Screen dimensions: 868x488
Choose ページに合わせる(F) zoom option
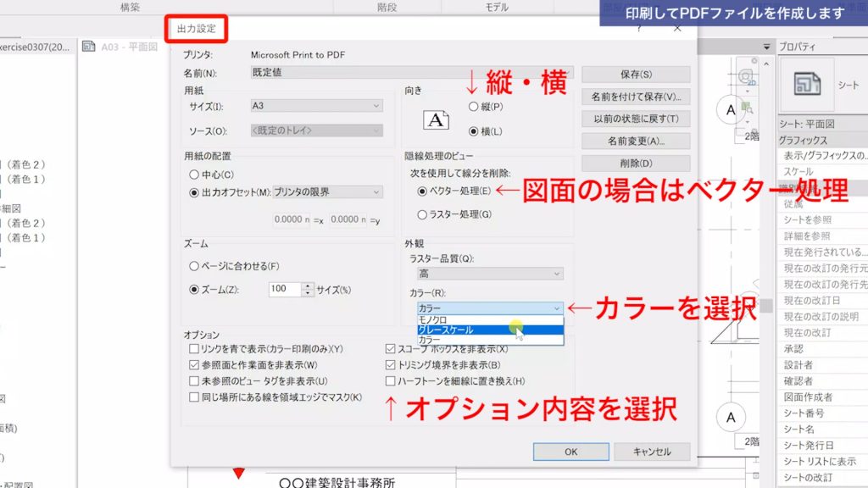[x=196, y=267]
